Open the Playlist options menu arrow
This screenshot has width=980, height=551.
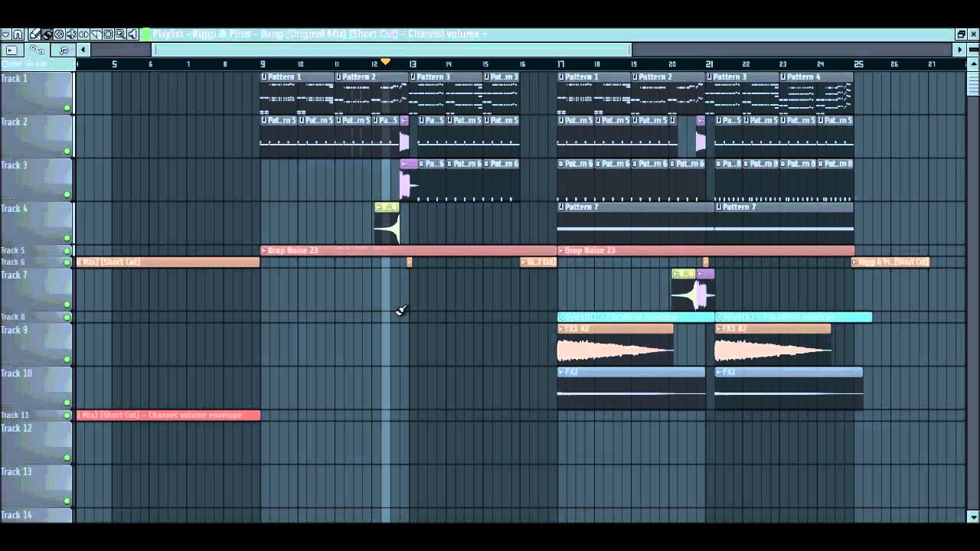click(x=5, y=34)
